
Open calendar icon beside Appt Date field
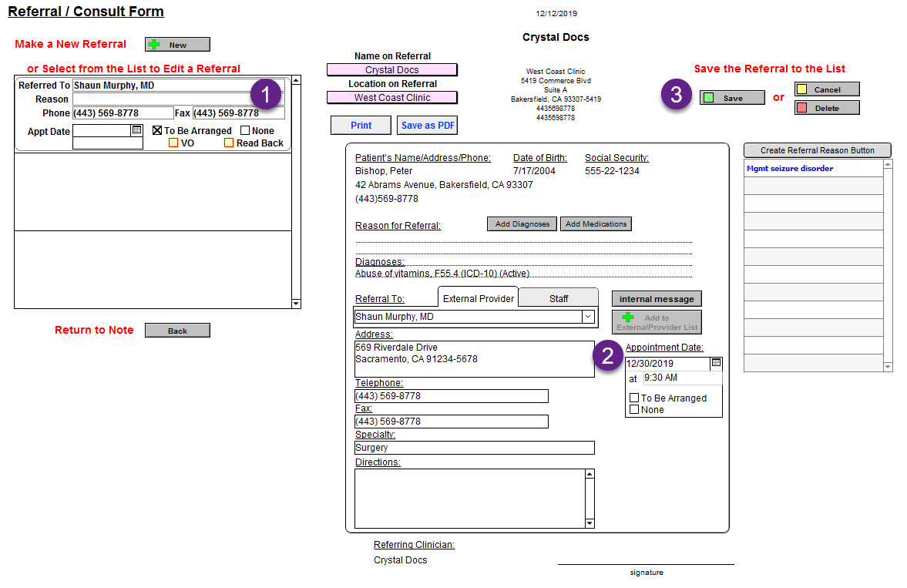[x=136, y=131]
